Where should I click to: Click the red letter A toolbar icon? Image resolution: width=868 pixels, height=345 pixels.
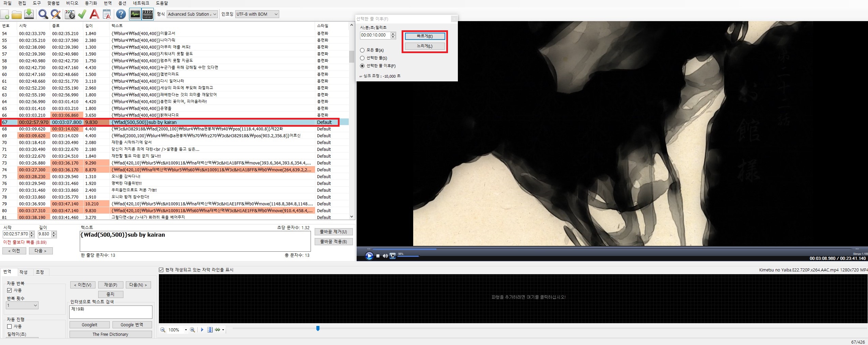coord(94,14)
